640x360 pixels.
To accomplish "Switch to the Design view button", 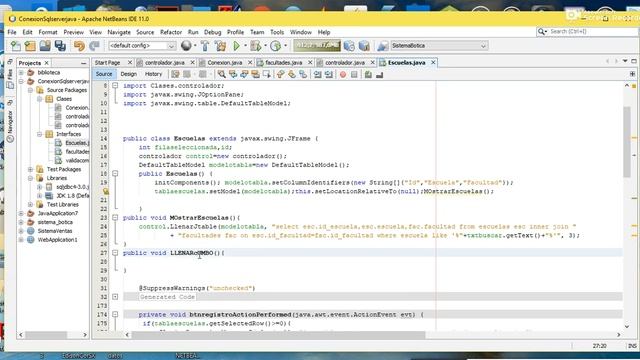I will 129,74.
